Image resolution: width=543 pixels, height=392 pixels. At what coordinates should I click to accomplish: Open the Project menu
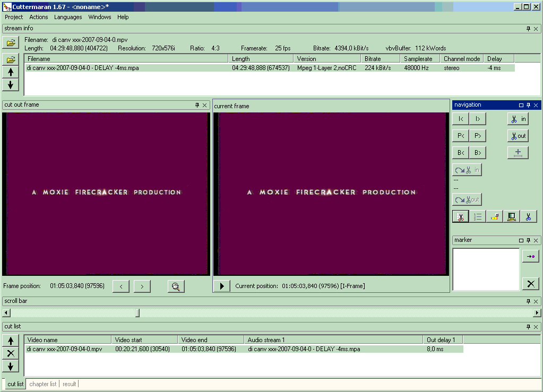14,17
